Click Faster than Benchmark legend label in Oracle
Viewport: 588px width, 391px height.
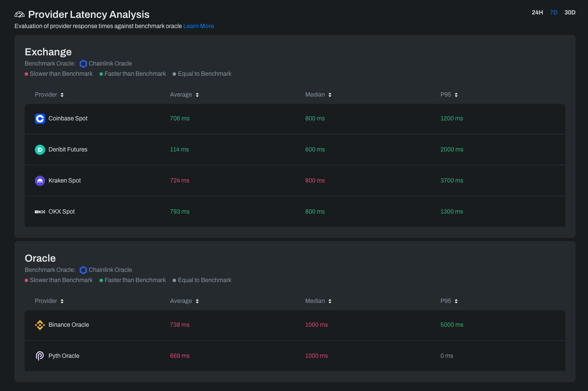point(135,280)
